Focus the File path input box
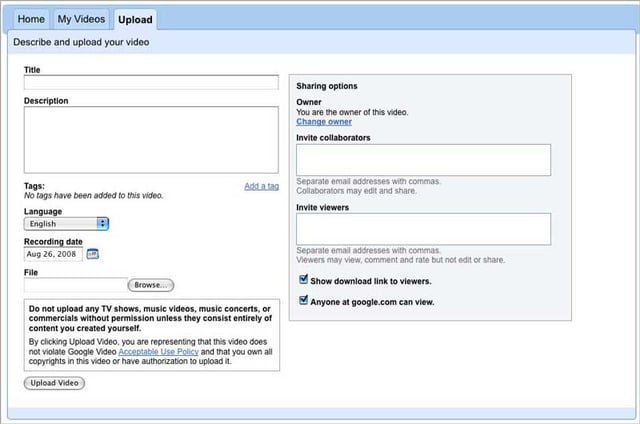 click(x=75, y=285)
